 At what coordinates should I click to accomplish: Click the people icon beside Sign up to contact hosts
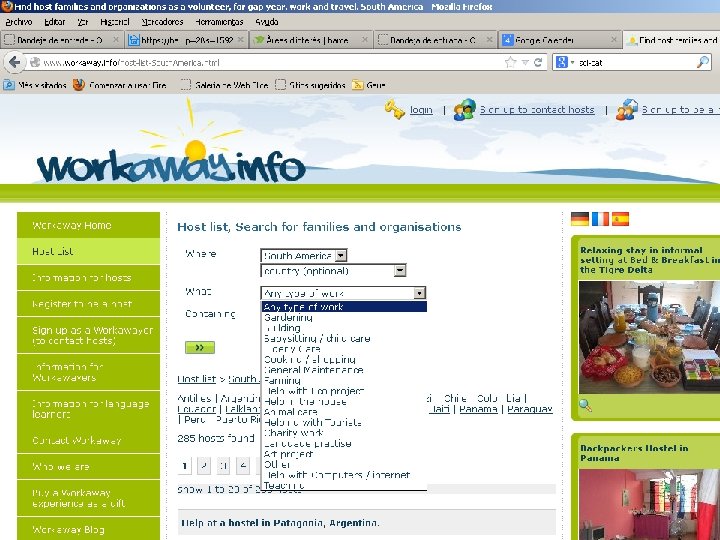click(464, 110)
